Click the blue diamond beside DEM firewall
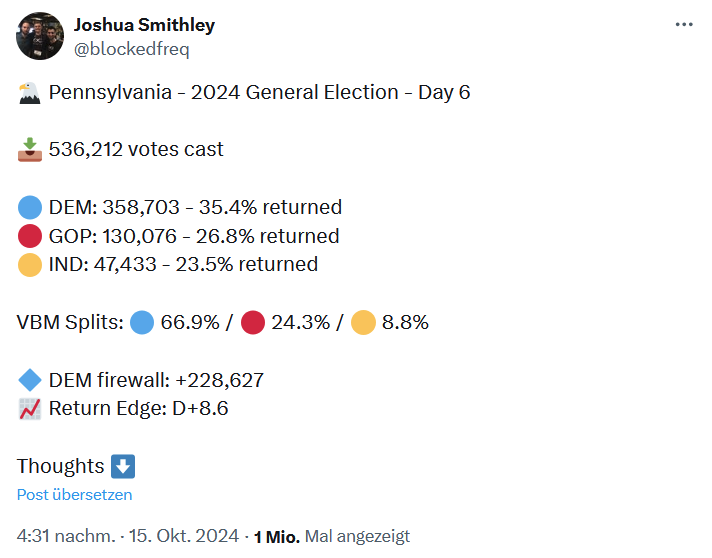This screenshot has height=558, width=712. [x=30, y=380]
